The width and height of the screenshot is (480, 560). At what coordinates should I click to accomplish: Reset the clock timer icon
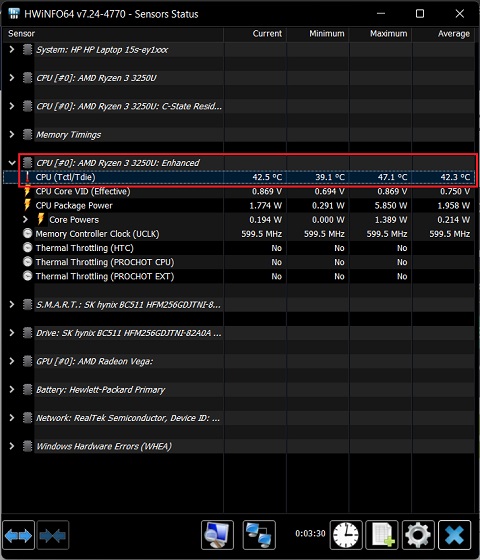[346, 535]
